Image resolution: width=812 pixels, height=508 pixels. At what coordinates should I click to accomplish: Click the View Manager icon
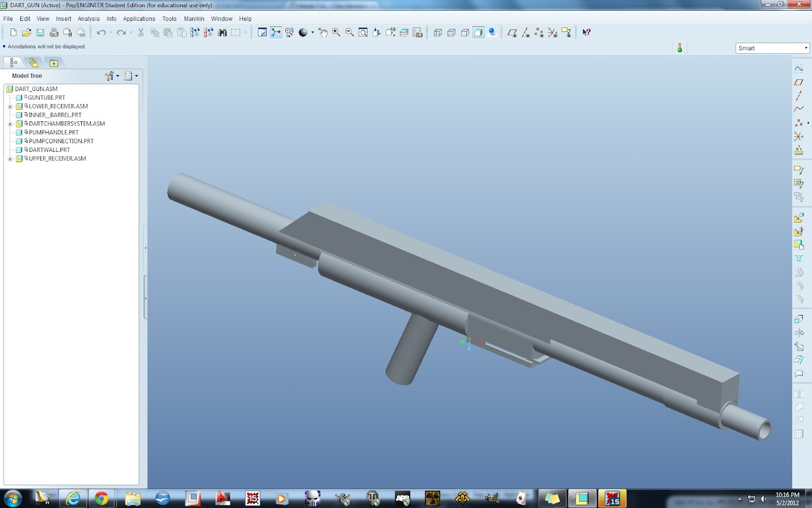(x=417, y=32)
